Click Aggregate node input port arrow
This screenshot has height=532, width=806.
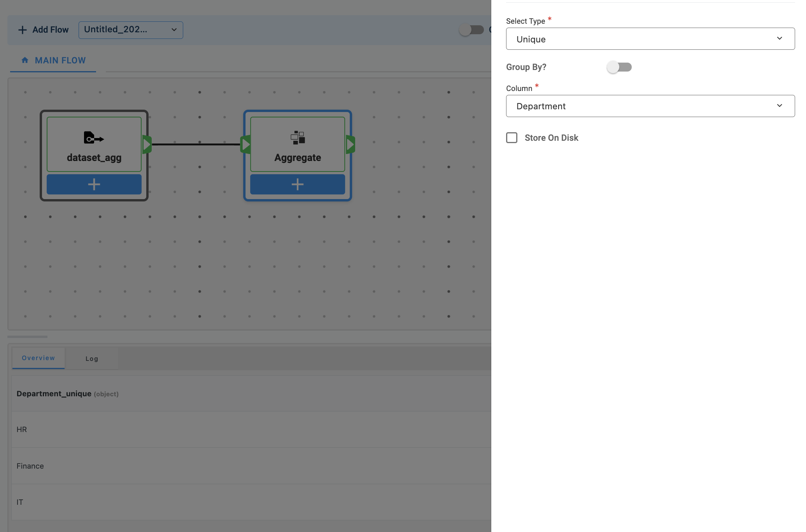[x=246, y=145]
